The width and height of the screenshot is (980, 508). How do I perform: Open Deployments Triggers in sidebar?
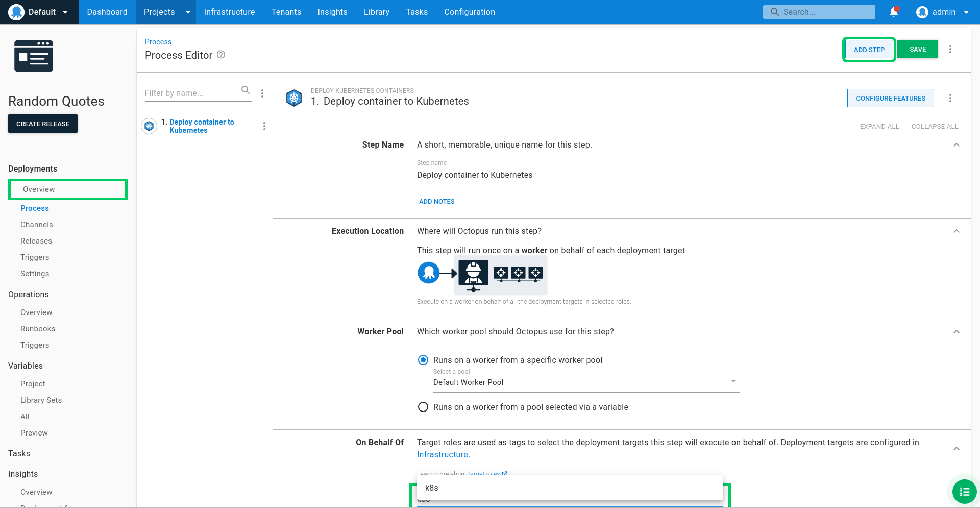pos(35,257)
